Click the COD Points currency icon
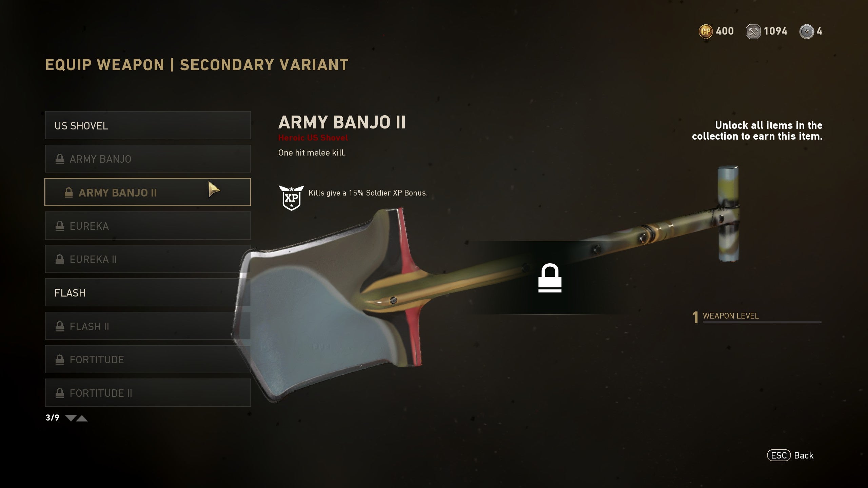 coord(706,32)
